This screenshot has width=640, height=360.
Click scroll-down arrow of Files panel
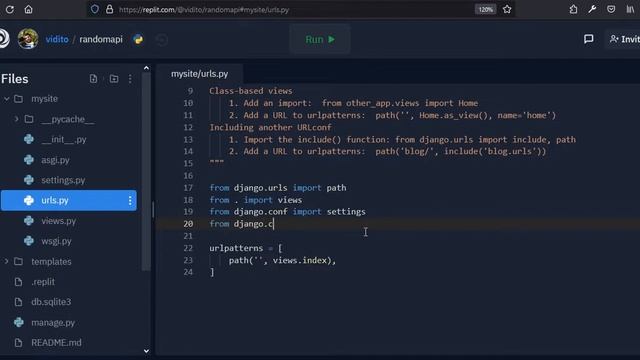(147, 351)
